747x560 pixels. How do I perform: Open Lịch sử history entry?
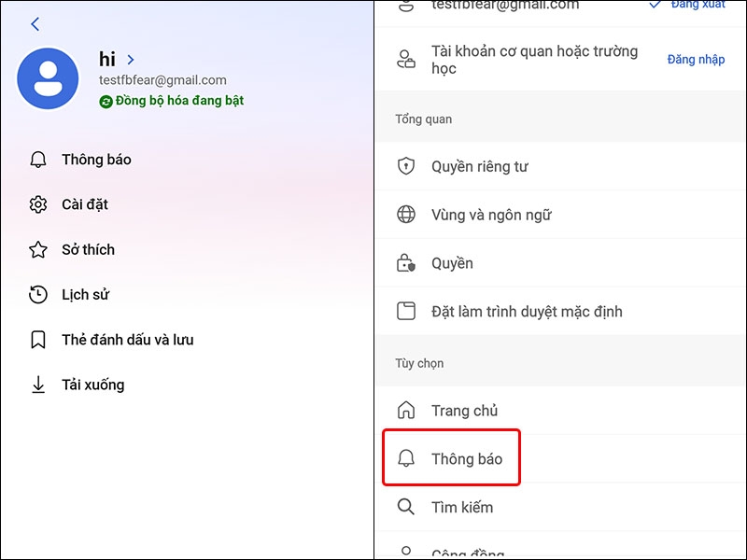[x=85, y=295]
